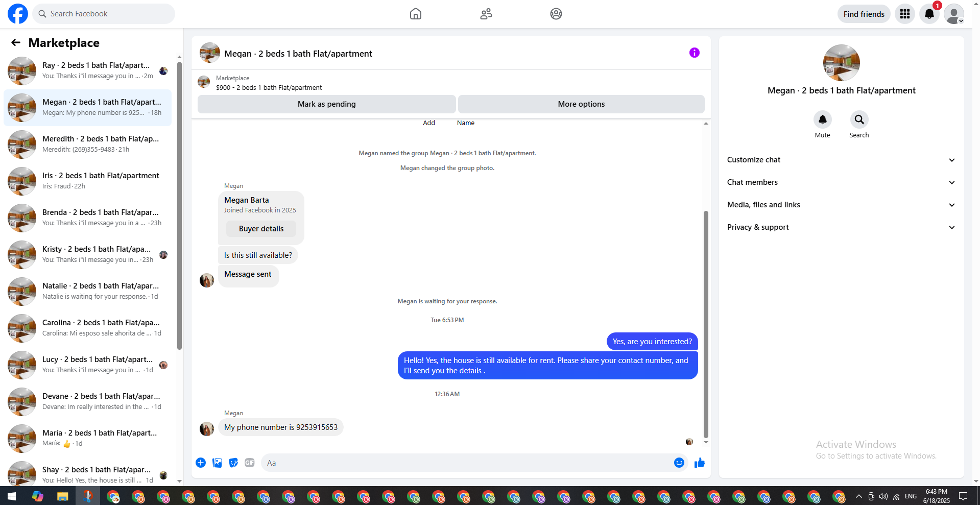The image size is (980, 505).
Task: Open the Ray conversation
Action: coord(88,71)
